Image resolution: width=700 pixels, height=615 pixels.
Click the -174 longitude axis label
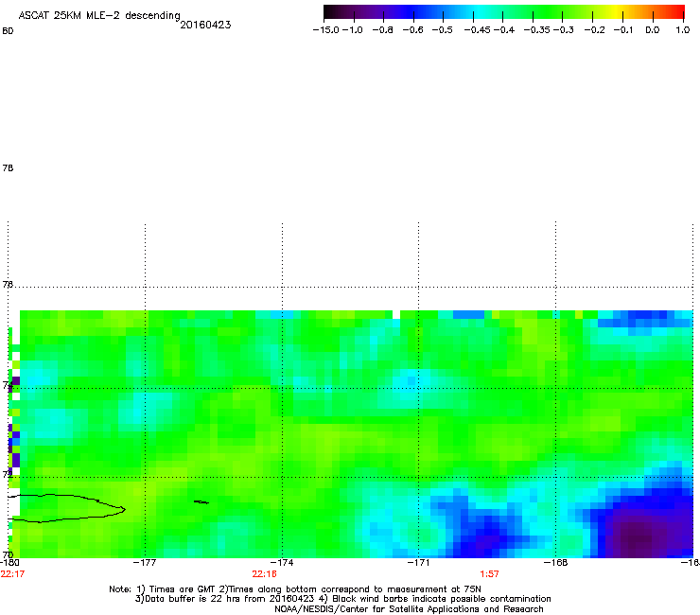[x=282, y=563]
